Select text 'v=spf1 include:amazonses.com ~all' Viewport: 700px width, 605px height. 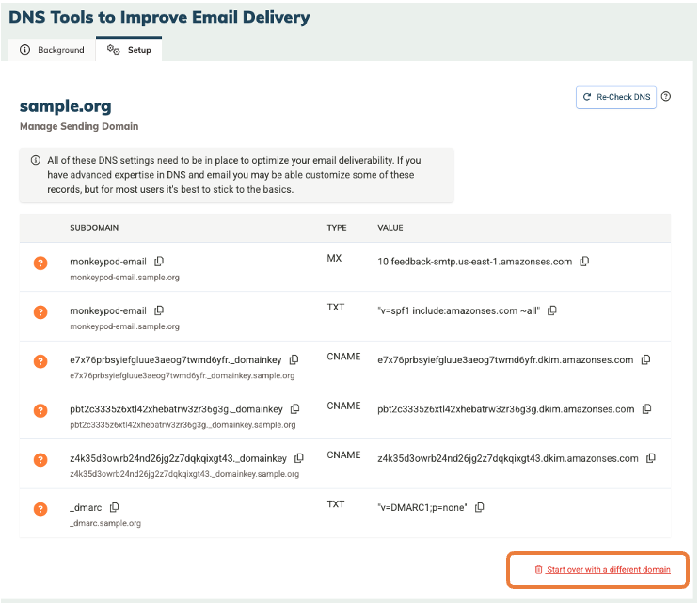point(459,310)
